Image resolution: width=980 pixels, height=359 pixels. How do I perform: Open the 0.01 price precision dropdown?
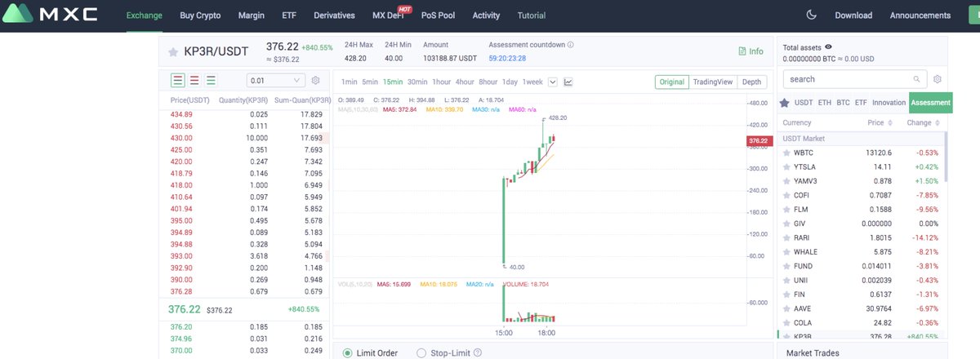[x=276, y=80]
